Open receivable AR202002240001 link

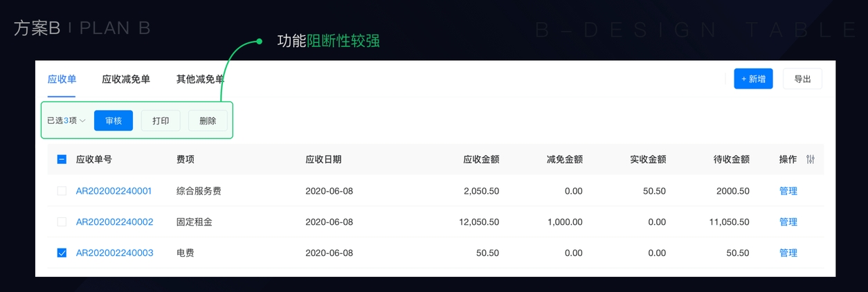click(x=114, y=191)
